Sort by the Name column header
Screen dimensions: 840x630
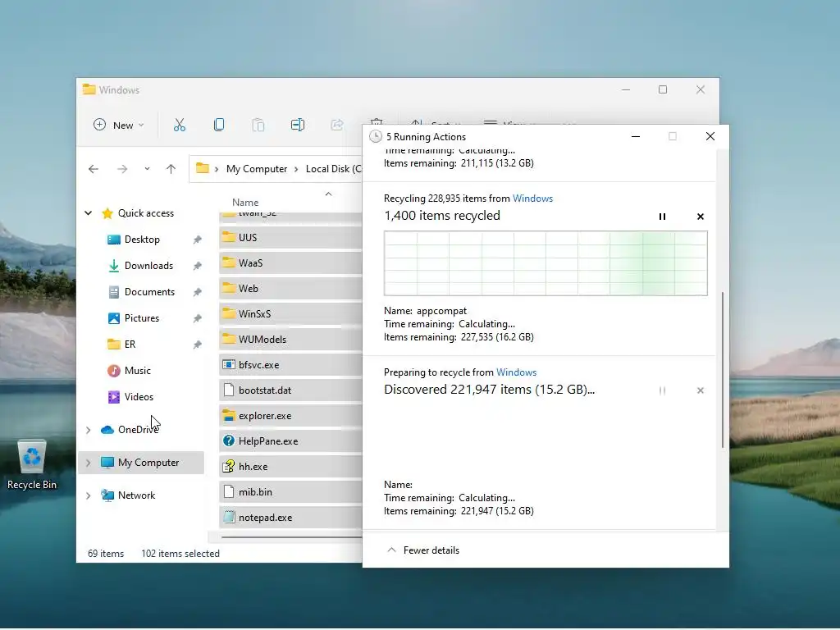(245, 203)
